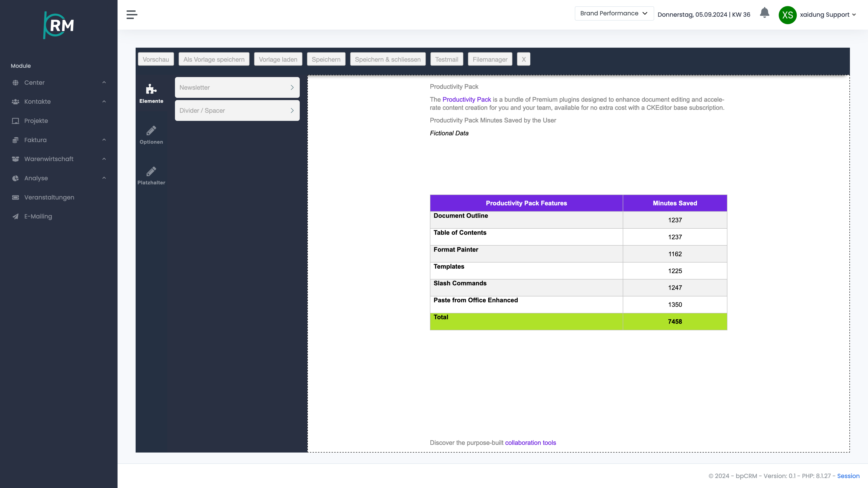Click the Document Outline table cell

526,220
